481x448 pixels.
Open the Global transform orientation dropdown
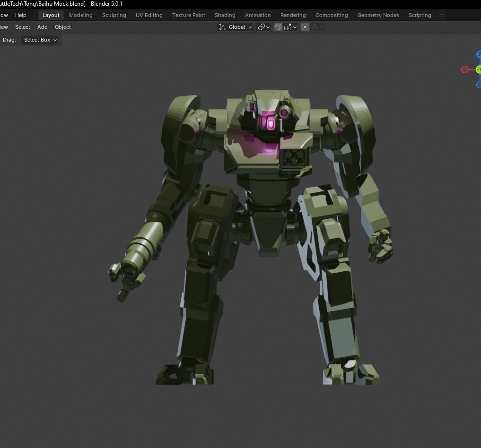(235, 27)
